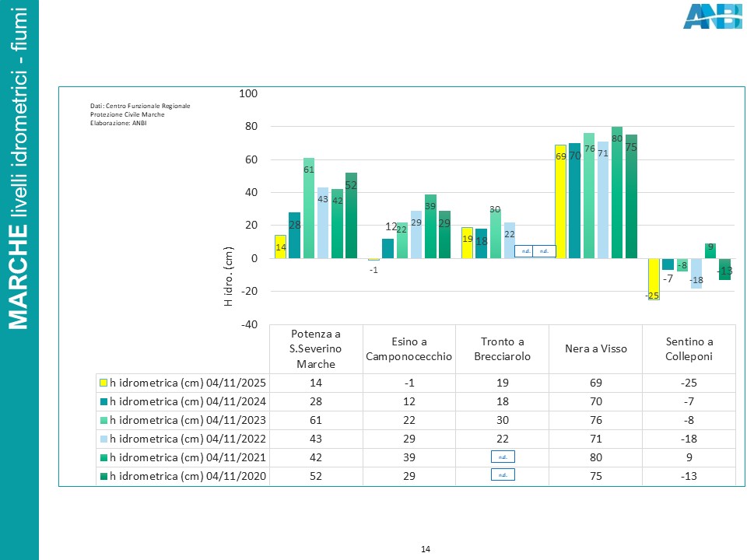Select the Nera a Visso bar labeled 80
This screenshot has height=560, width=747.
pos(617,193)
